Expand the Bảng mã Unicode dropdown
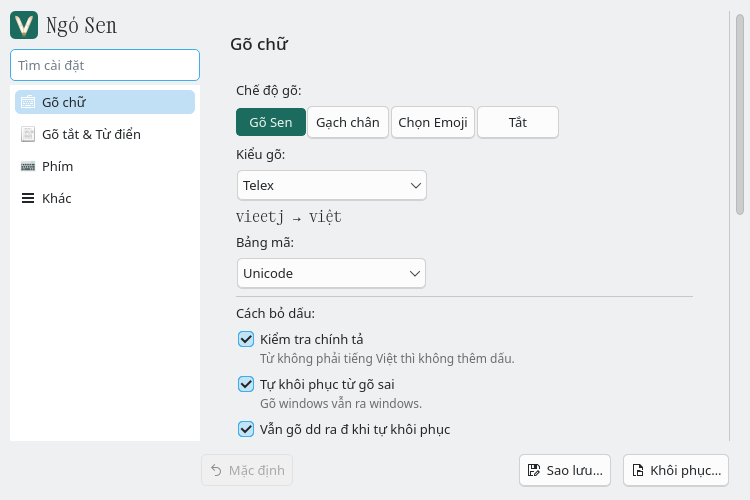 tap(331, 273)
